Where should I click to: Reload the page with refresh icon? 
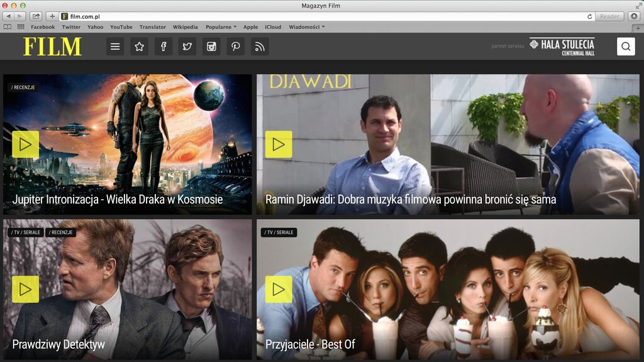point(589,16)
